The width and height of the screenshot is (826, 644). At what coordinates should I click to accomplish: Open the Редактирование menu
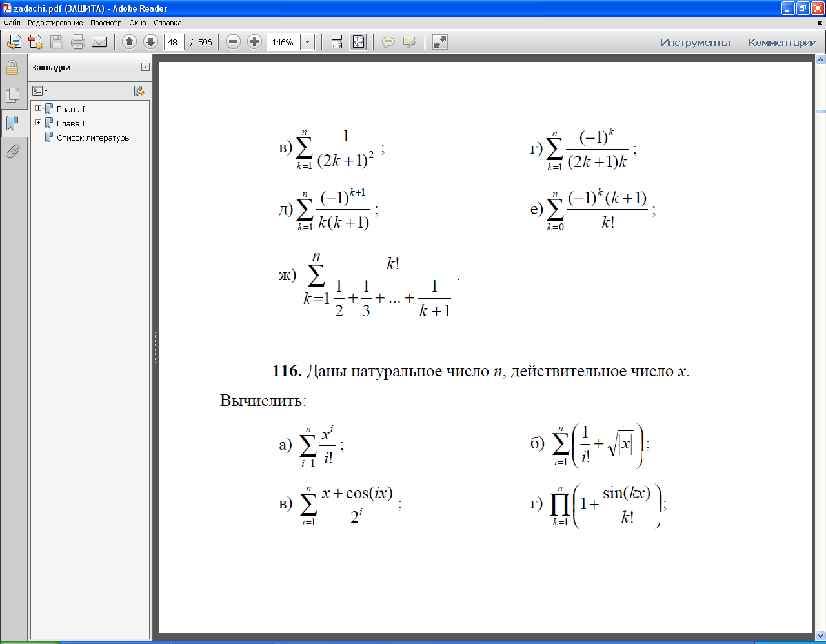[x=55, y=23]
